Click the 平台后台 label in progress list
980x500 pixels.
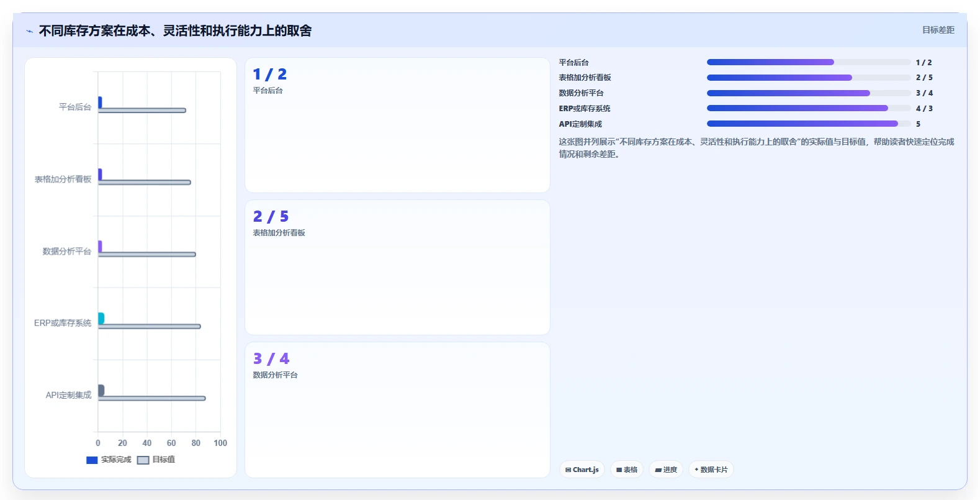[573, 62]
